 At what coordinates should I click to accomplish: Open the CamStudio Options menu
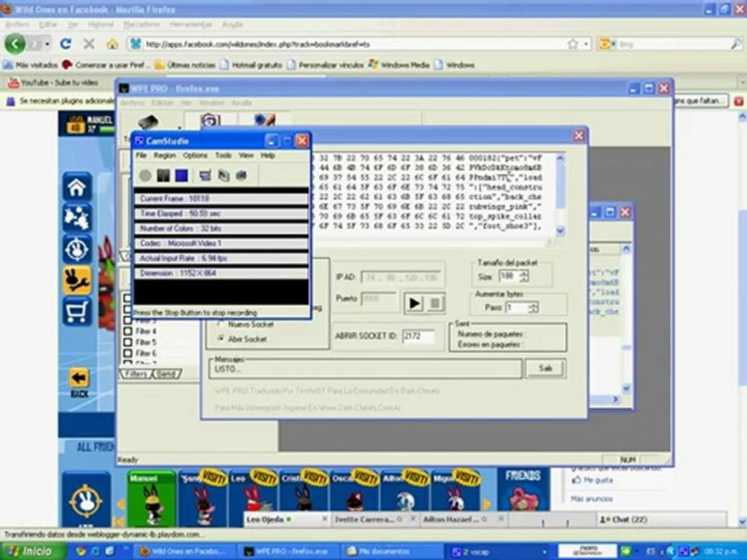tap(195, 156)
